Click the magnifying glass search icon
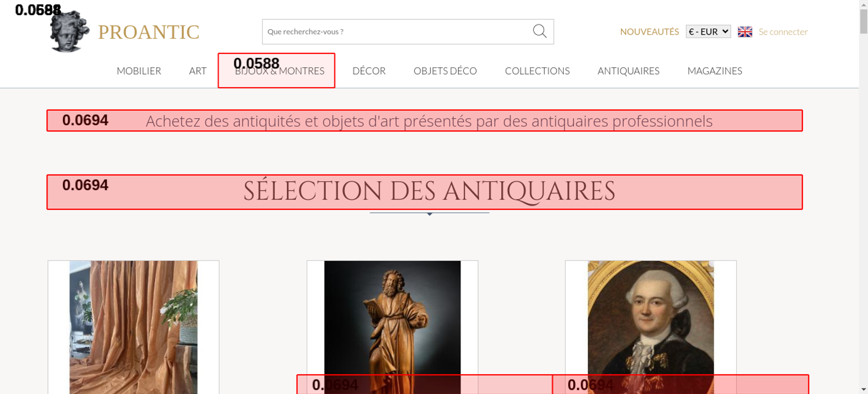The height and width of the screenshot is (394, 868). click(539, 31)
